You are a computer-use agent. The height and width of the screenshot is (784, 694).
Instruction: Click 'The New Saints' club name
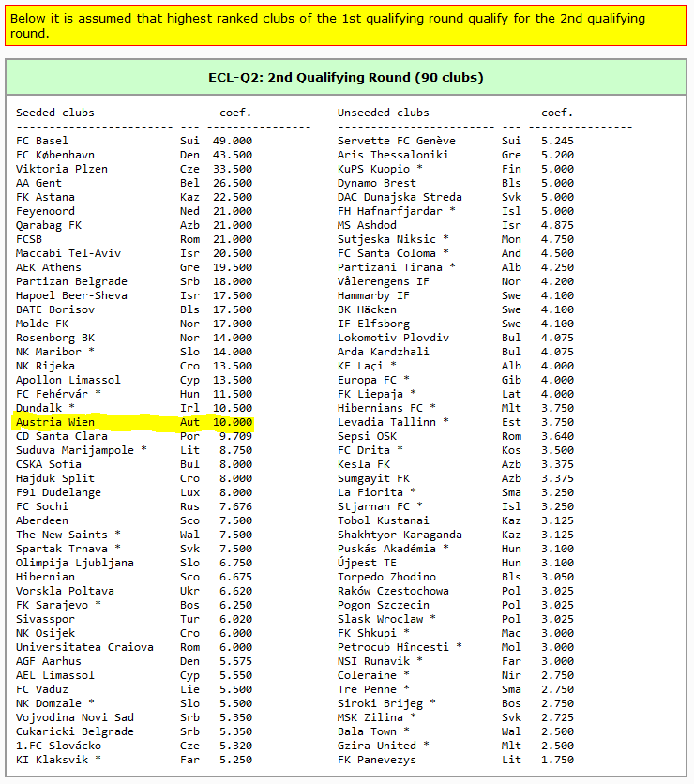tap(62, 535)
